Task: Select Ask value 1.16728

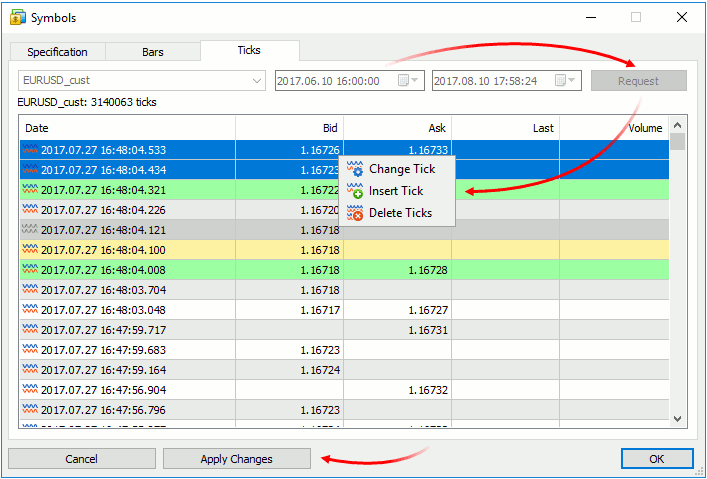Action: 428,270
